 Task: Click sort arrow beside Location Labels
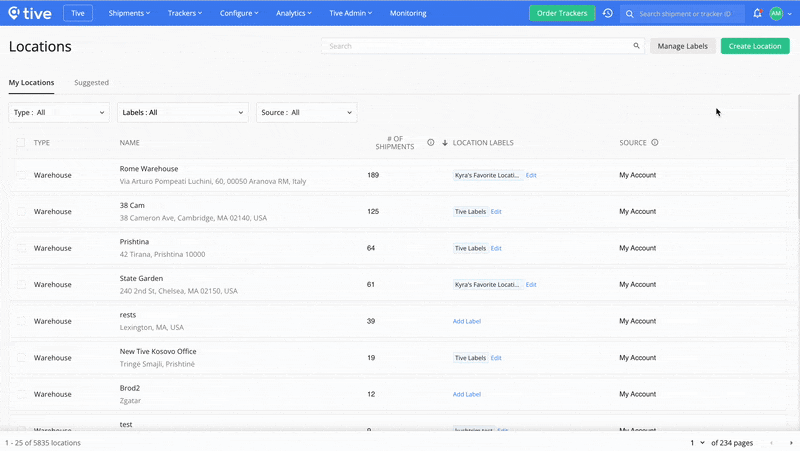[x=445, y=143]
